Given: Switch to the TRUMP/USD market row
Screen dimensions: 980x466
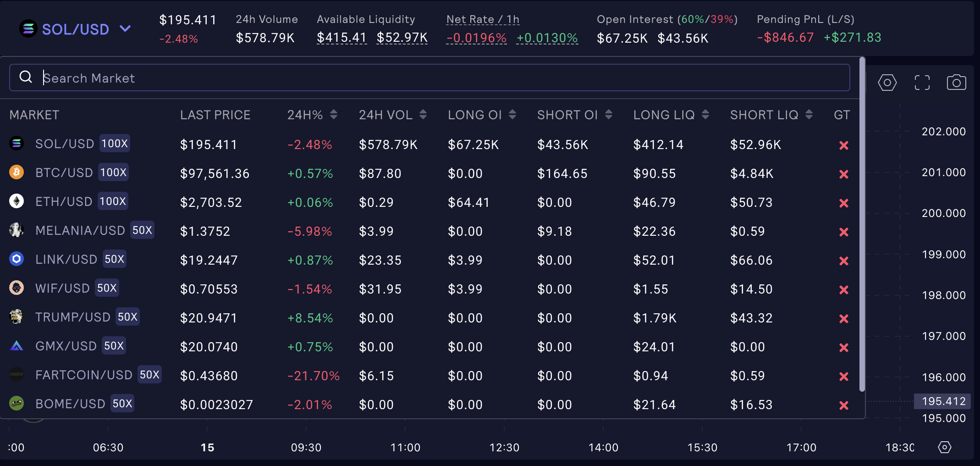Looking at the screenshot, I should coord(72,317).
